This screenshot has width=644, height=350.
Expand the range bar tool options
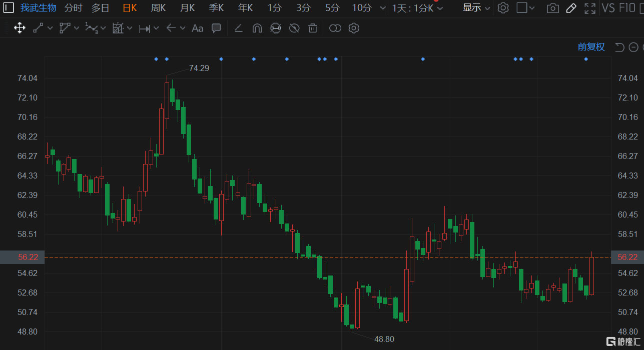pos(156,28)
